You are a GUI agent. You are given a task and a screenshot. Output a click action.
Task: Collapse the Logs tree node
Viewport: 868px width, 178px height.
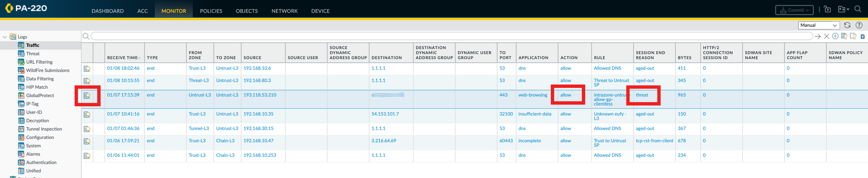coord(5,37)
